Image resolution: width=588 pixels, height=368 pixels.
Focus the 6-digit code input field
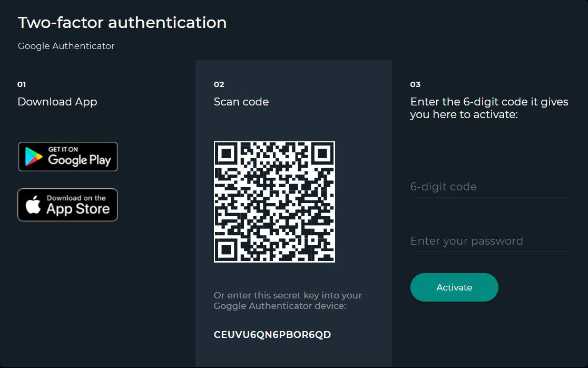pyautogui.click(x=489, y=187)
